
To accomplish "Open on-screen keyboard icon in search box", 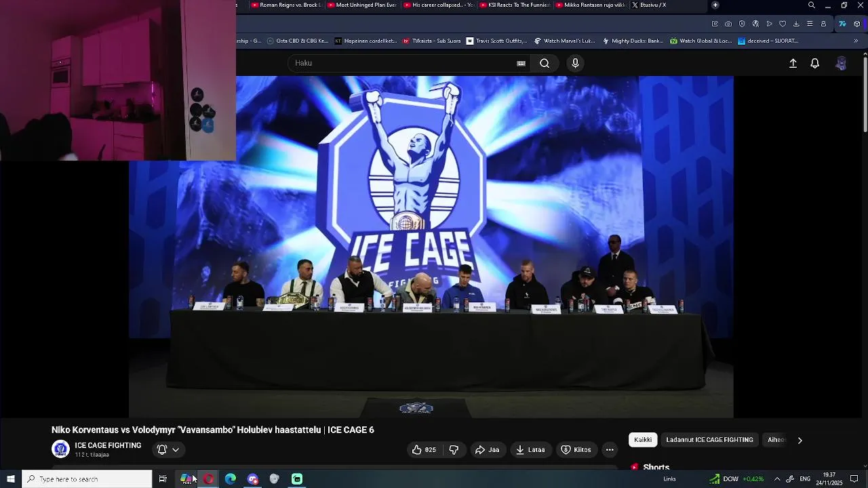I will [x=521, y=63].
